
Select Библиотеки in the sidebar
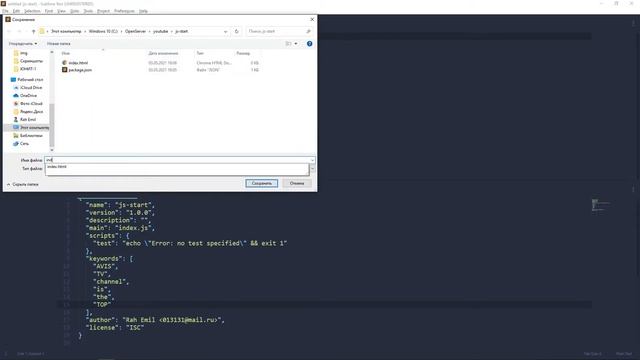[x=31, y=136]
